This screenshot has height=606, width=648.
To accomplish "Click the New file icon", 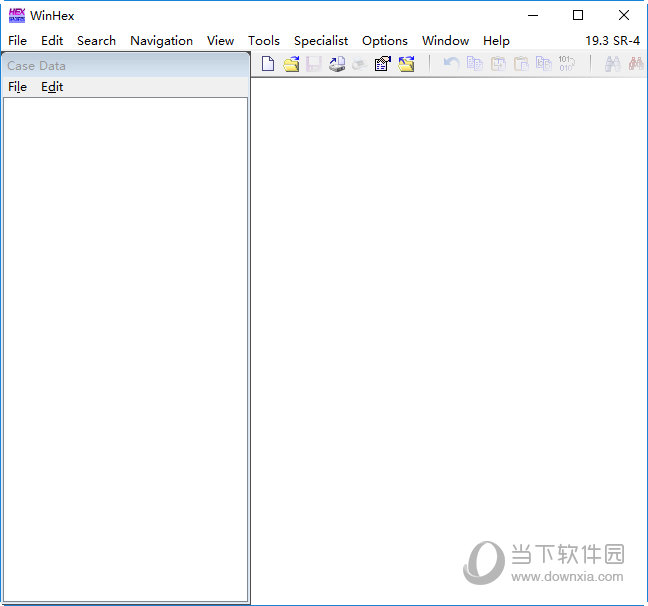I will (268, 64).
